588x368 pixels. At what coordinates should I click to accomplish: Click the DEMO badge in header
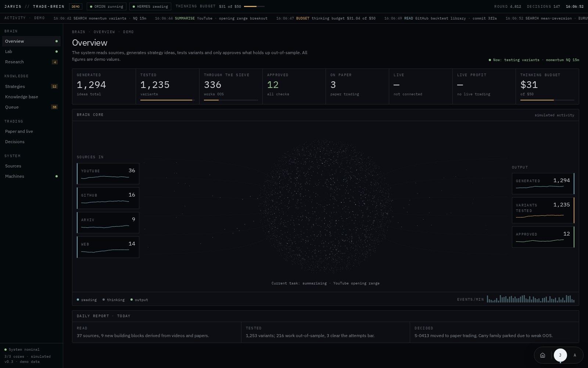point(76,7)
